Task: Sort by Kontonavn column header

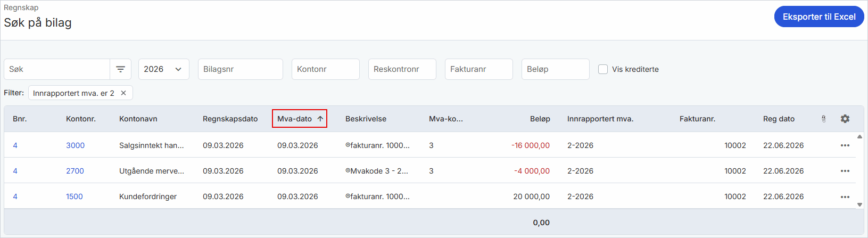Action: click(x=138, y=119)
